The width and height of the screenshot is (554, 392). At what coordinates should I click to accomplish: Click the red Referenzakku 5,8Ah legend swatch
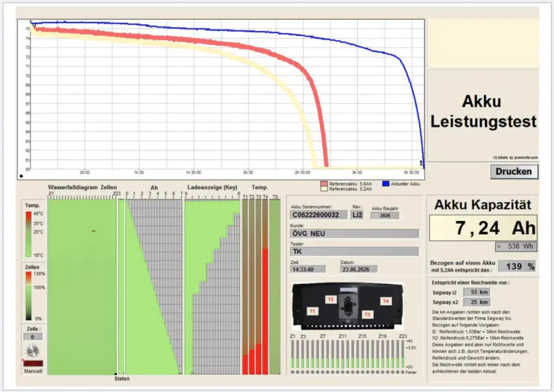pos(324,184)
